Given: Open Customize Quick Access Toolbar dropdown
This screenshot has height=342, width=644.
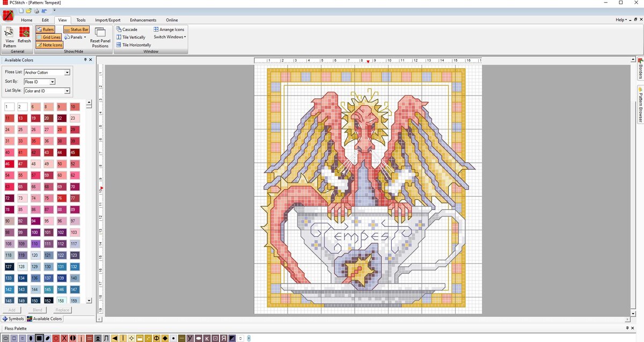Looking at the screenshot, I should pyautogui.click(x=54, y=11).
